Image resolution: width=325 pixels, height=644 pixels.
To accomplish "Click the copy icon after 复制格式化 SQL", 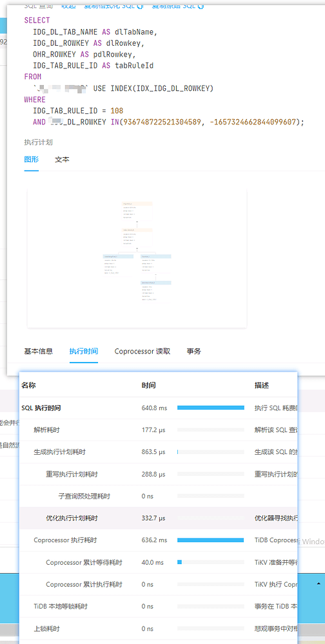I will point(140,6).
